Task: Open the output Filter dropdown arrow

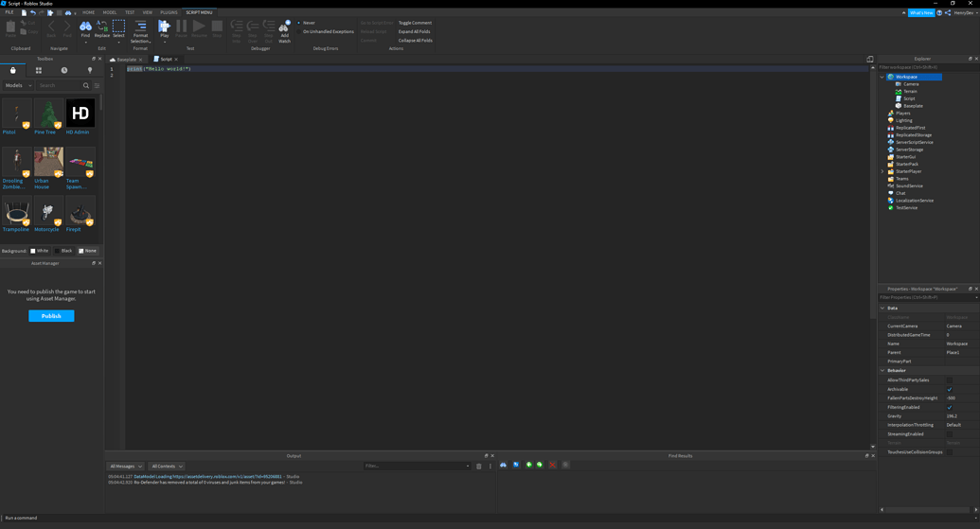Action: point(468,466)
